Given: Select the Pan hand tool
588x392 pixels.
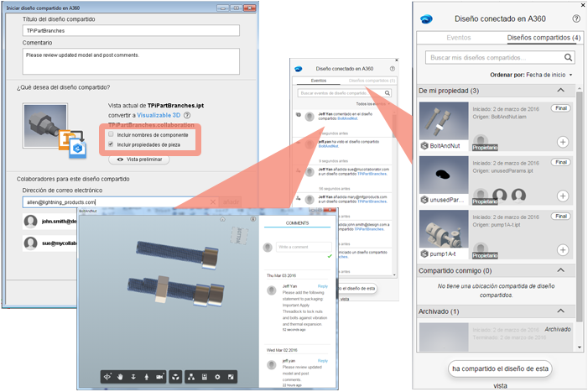Looking at the screenshot, I should point(120,377).
